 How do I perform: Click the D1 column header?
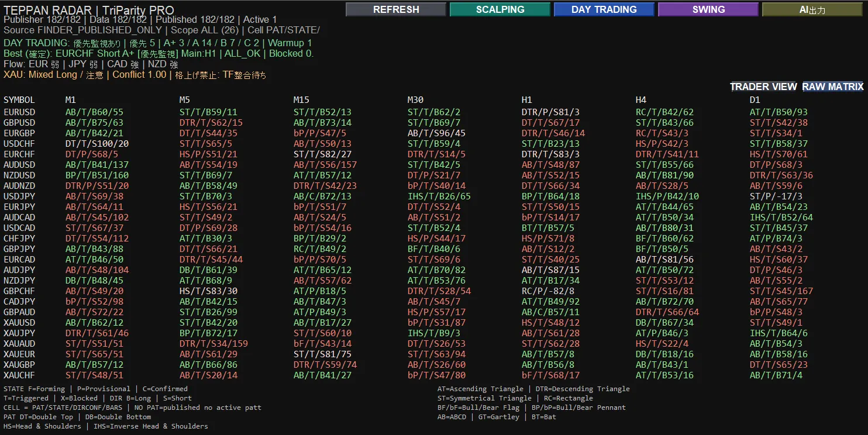coord(755,100)
